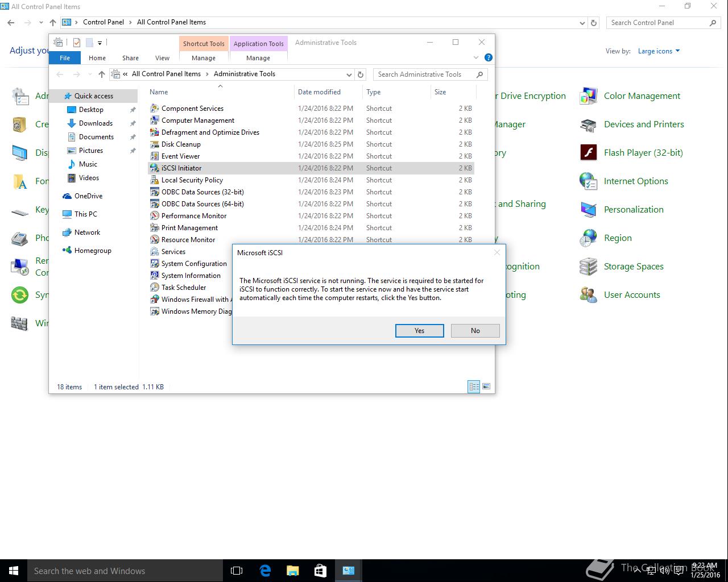Select the Task Scheduler icon
Screen dimensions: 728x582
(x=154, y=287)
